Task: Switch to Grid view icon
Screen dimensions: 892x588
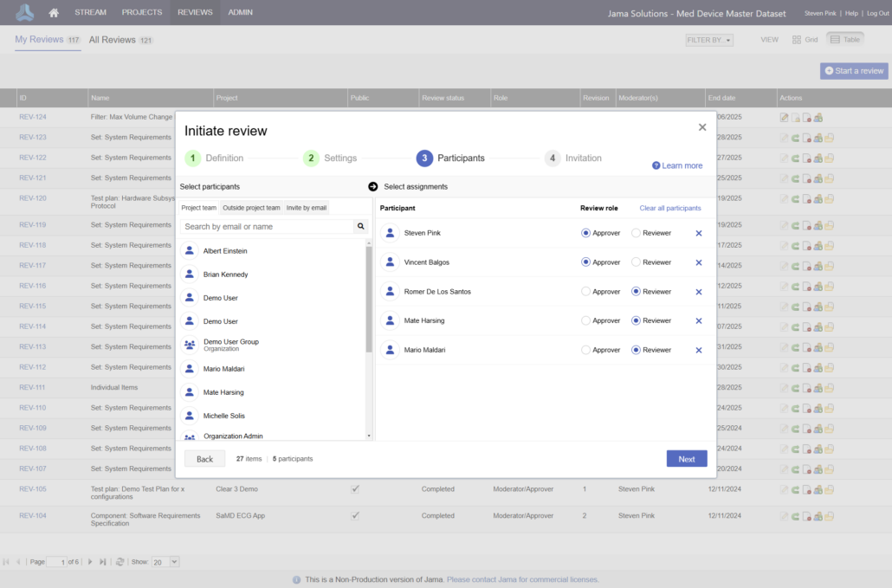Action: (x=797, y=40)
